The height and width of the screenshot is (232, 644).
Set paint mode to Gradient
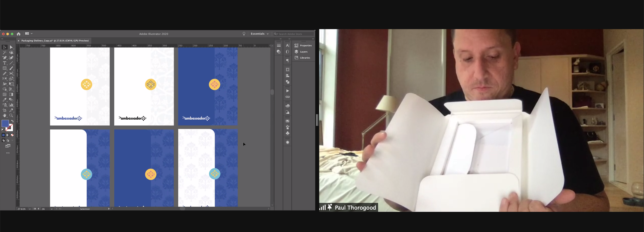8,135
